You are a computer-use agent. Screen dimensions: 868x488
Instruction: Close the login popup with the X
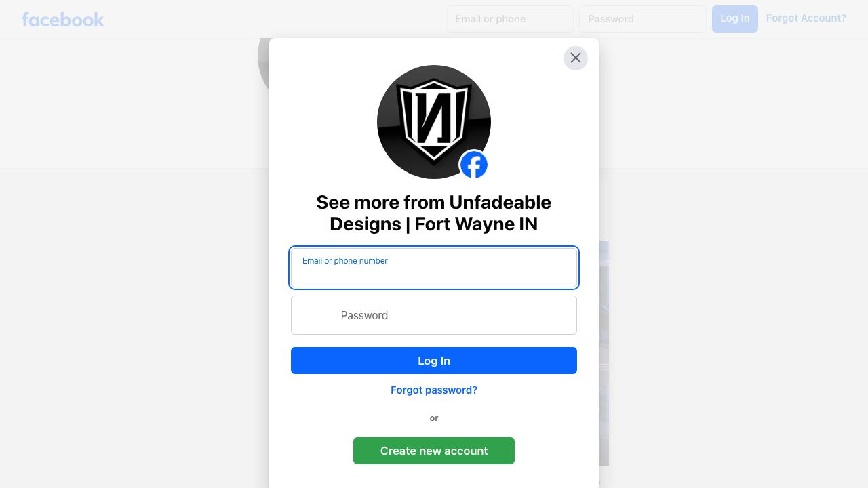coord(576,58)
